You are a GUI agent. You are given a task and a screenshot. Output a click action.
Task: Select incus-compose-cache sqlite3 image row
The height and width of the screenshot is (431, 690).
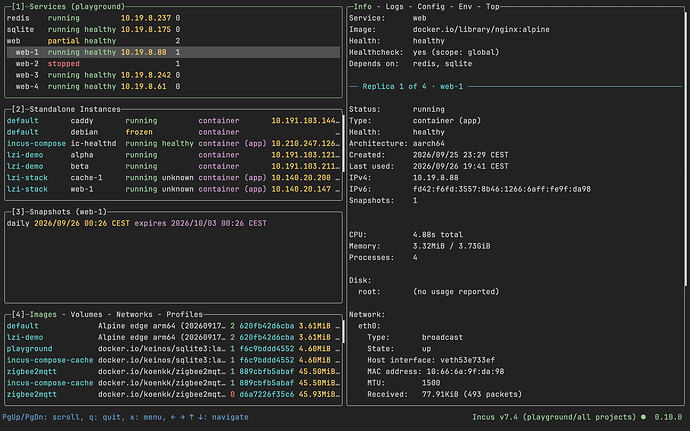(x=173, y=360)
